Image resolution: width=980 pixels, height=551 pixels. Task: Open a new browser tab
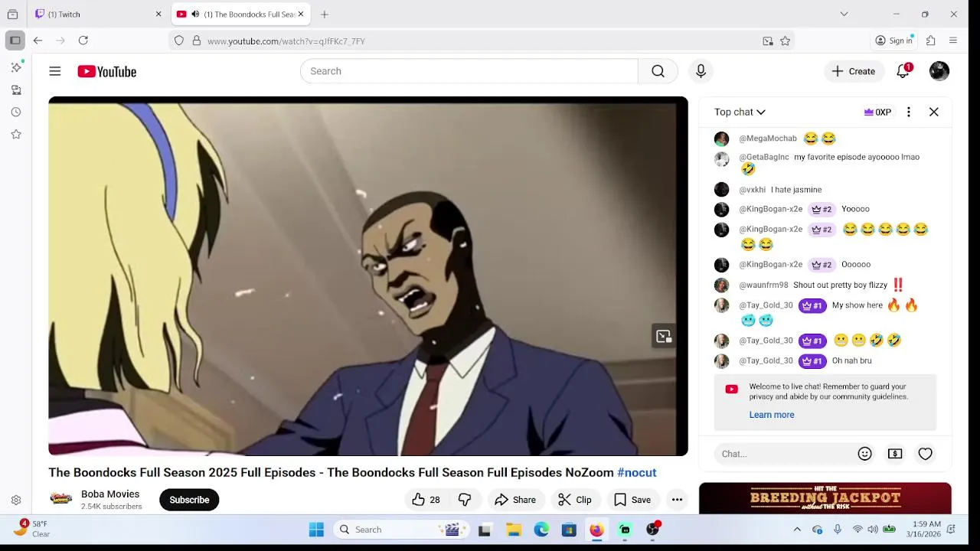[325, 14]
